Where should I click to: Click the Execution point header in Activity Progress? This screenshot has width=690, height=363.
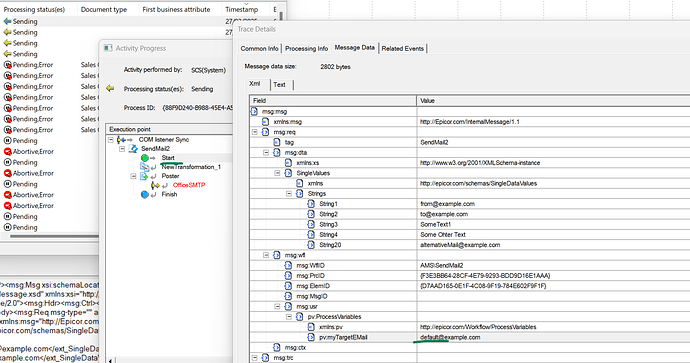(x=169, y=129)
